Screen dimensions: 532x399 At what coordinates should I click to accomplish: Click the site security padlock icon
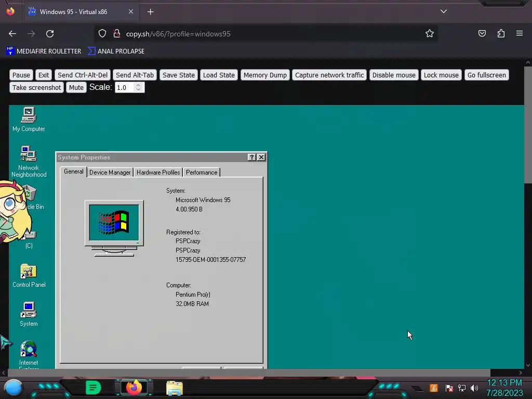pos(117,34)
